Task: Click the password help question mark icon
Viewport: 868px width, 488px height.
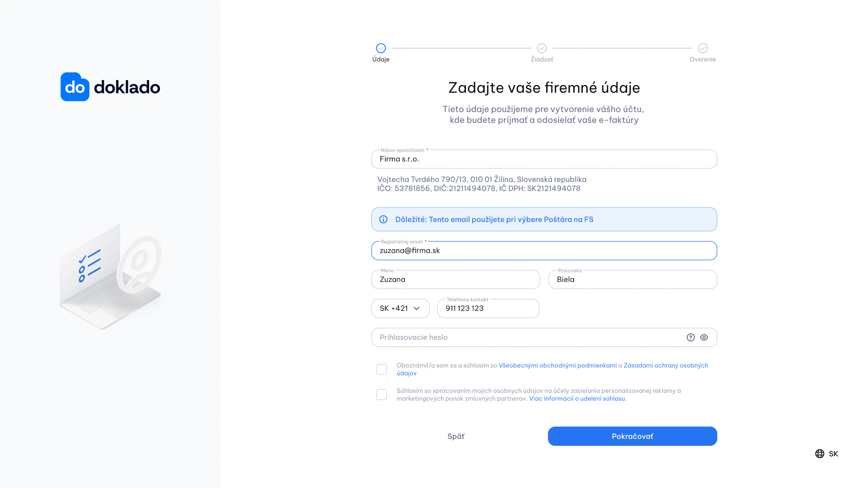Action: (690, 337)
